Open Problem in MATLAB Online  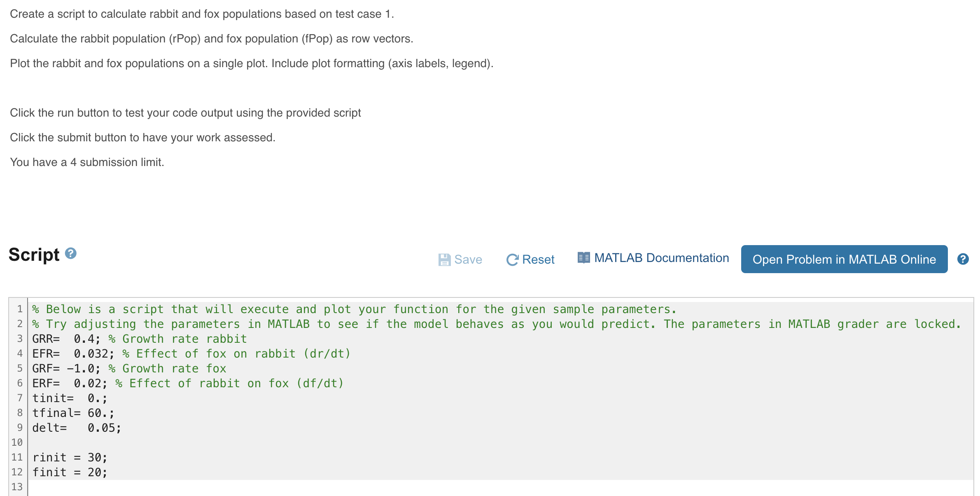844,259
